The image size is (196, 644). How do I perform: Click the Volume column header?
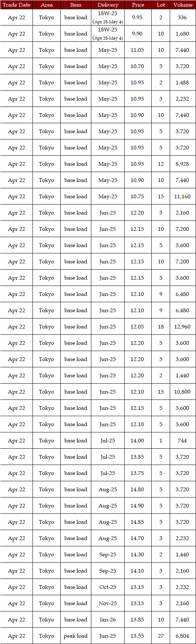pyautogui.click(x=183, y=5)
